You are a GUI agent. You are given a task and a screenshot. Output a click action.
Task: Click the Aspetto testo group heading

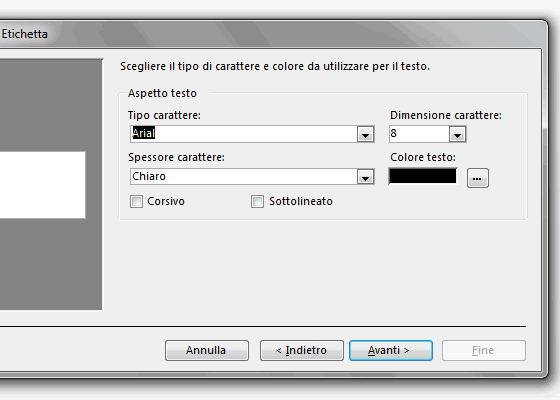[162, 93]
